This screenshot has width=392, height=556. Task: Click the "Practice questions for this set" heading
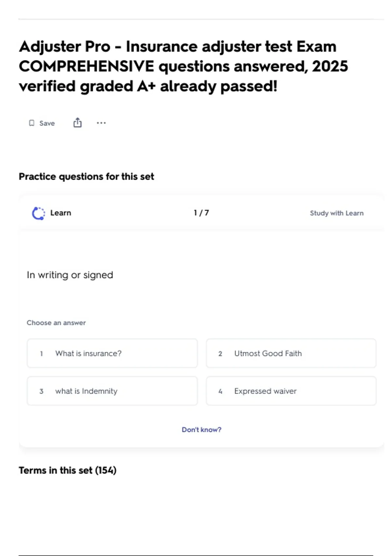[86, 177]
